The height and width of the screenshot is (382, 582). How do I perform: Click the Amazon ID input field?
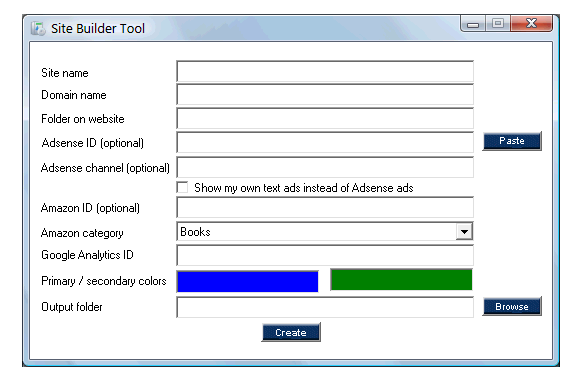(x=325, y=207)
